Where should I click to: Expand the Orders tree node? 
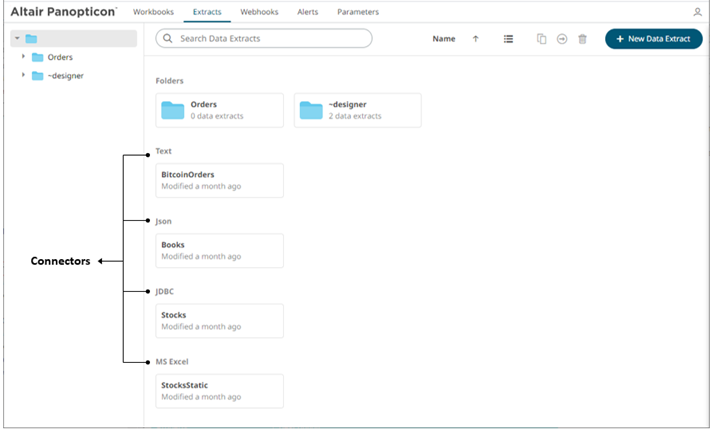pyautogui.click(x=23, y=56)
